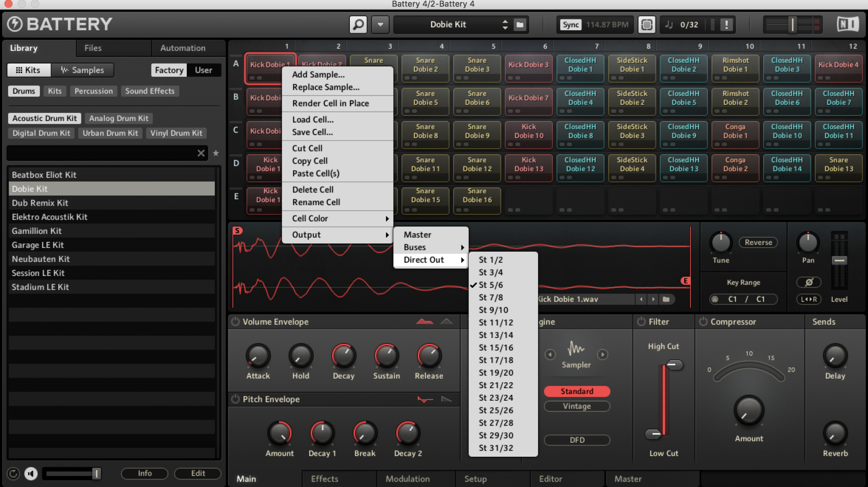Open sample folder icon next to Kick Dobie 1.wav
Screen dimensions: 868x487
(666, 299)
